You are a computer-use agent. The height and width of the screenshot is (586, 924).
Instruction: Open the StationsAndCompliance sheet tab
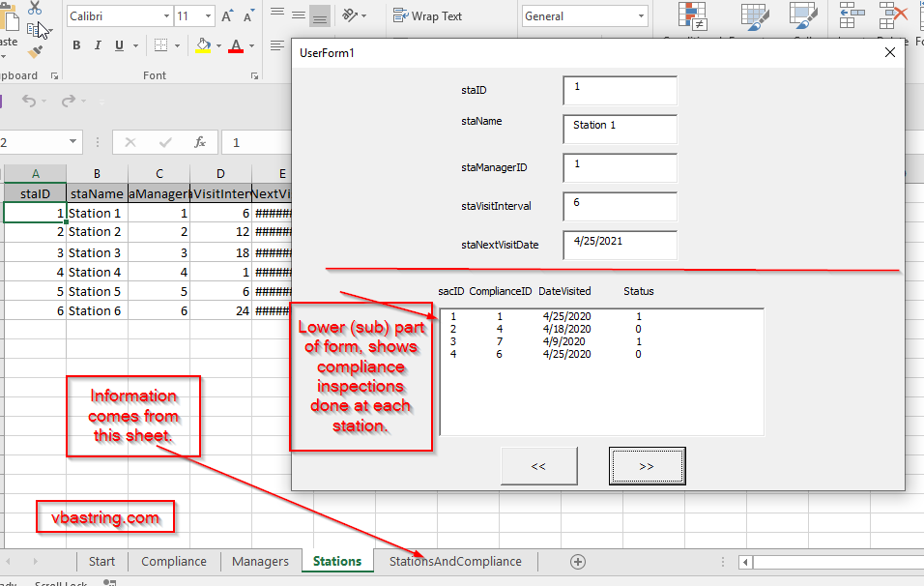455,562
